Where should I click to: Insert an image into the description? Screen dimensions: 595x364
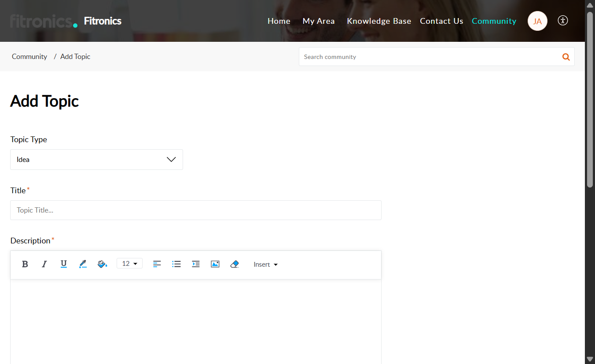pos(215,264)
